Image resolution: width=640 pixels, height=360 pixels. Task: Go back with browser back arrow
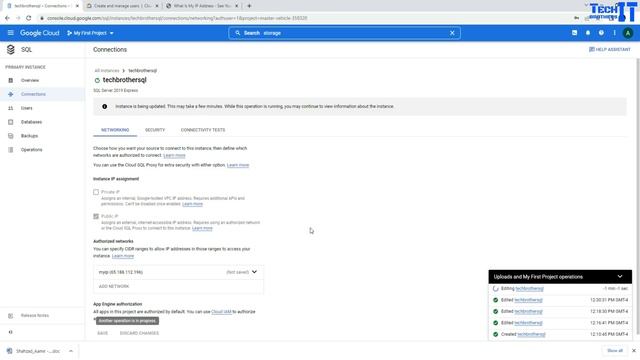tap(7, 18)
